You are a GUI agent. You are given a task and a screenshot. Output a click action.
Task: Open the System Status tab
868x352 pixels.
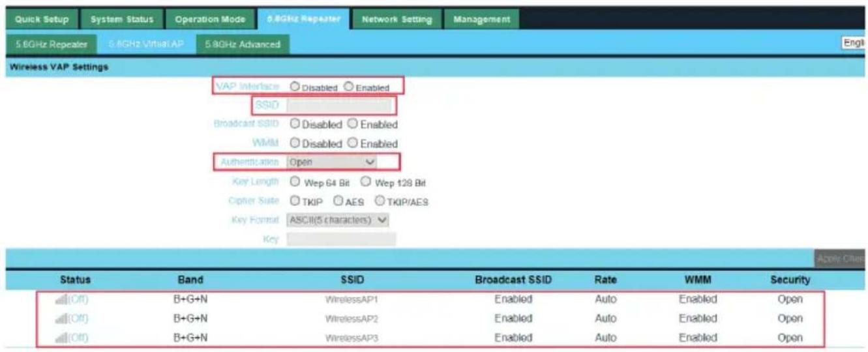(x=122, y=19)
